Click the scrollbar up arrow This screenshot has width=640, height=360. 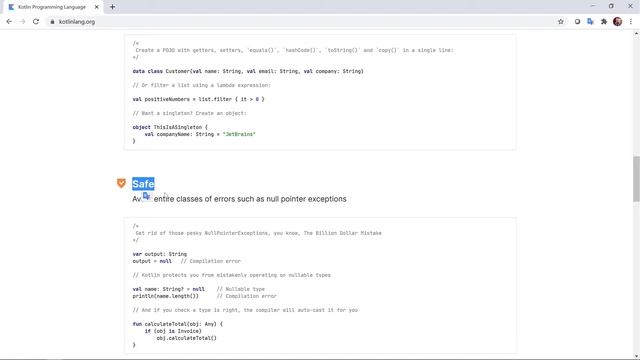[x=636, y=33]
